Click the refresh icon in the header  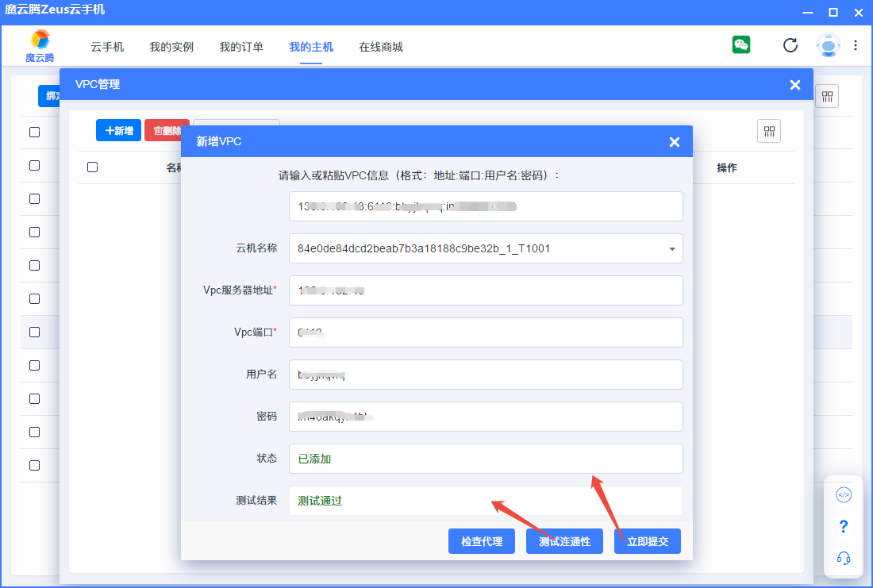[790, 45]
